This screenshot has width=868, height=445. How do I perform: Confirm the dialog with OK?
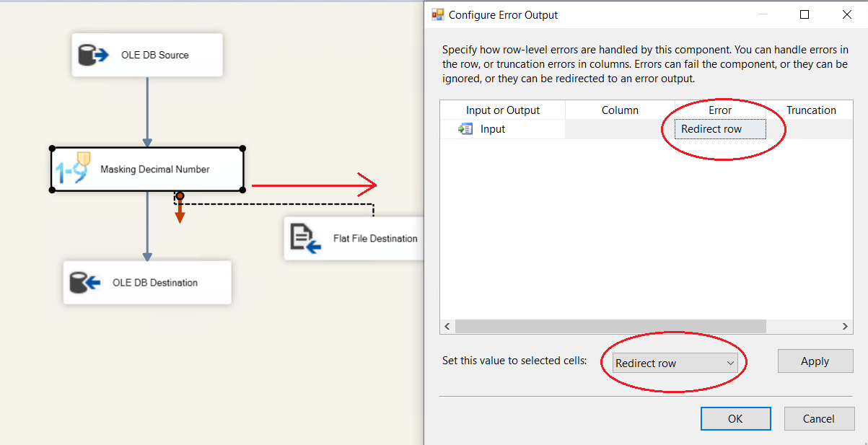[x=735, y=418]
